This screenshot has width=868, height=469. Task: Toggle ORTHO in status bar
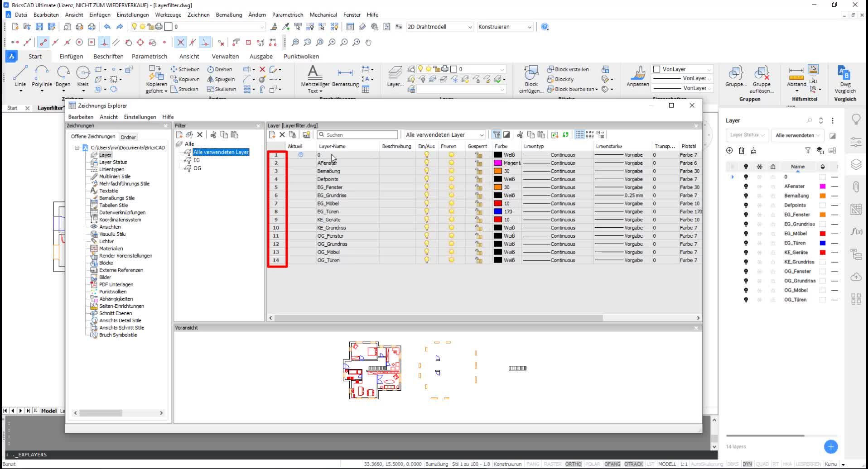pos(573,464)
